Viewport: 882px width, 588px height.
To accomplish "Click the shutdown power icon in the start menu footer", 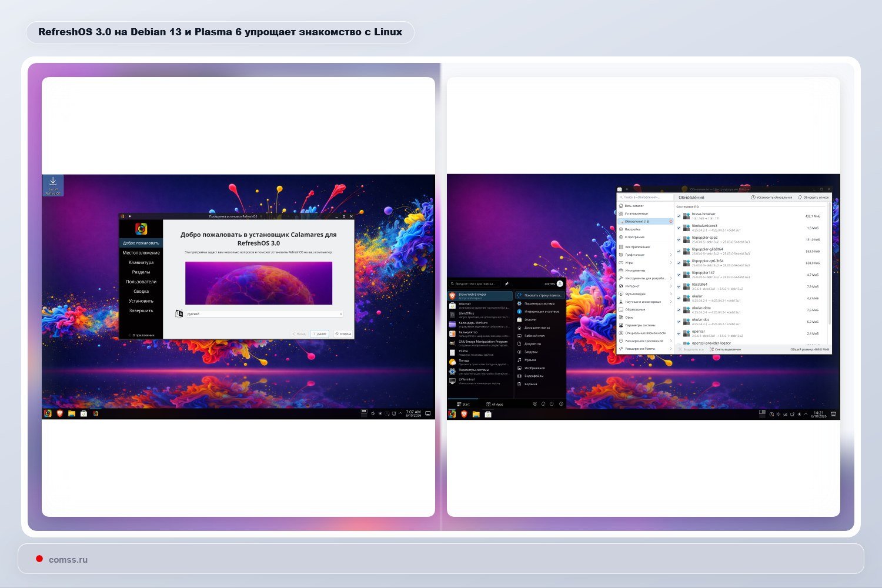I will pos(552,404).
